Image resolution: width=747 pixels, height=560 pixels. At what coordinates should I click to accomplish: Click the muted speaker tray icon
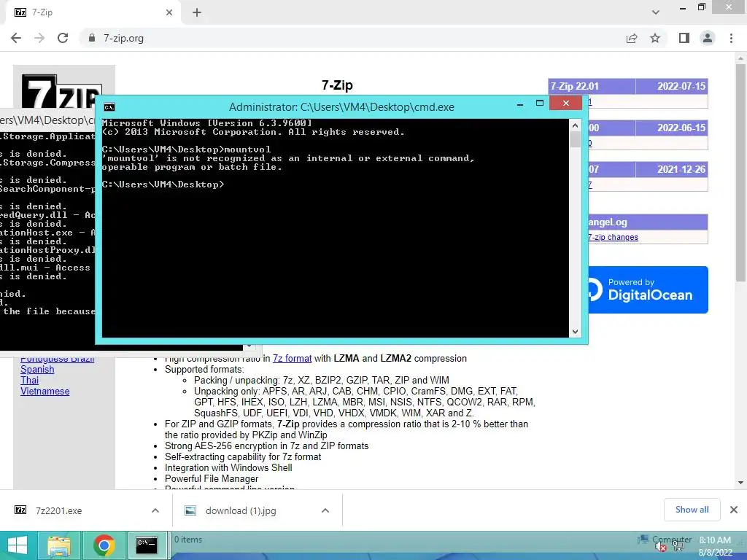(x=660, y=547)
